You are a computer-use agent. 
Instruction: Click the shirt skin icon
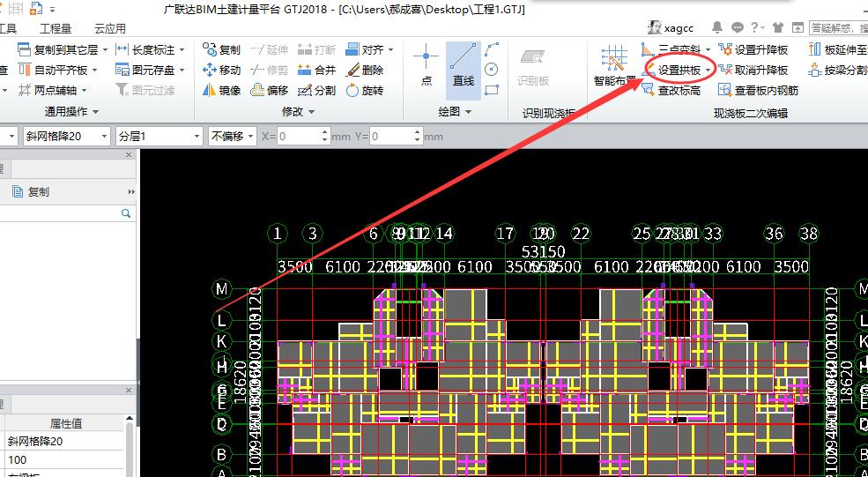pos(778,26)
